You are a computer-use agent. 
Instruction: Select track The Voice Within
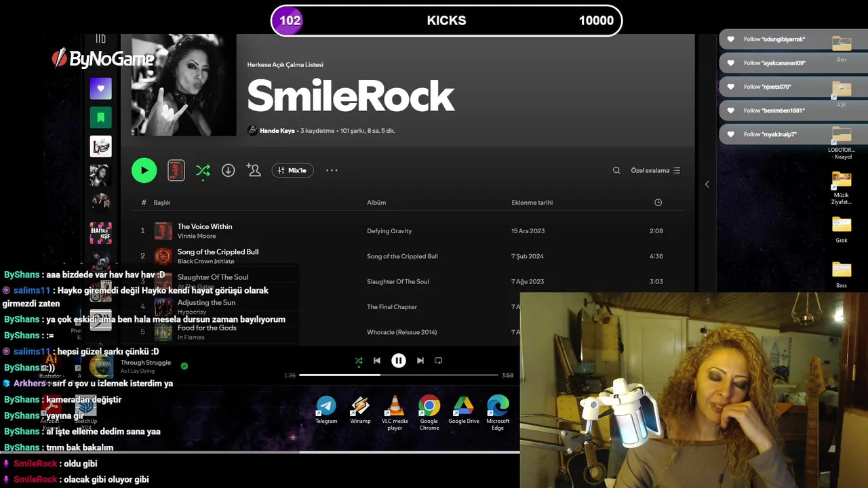tap(205, 227)
